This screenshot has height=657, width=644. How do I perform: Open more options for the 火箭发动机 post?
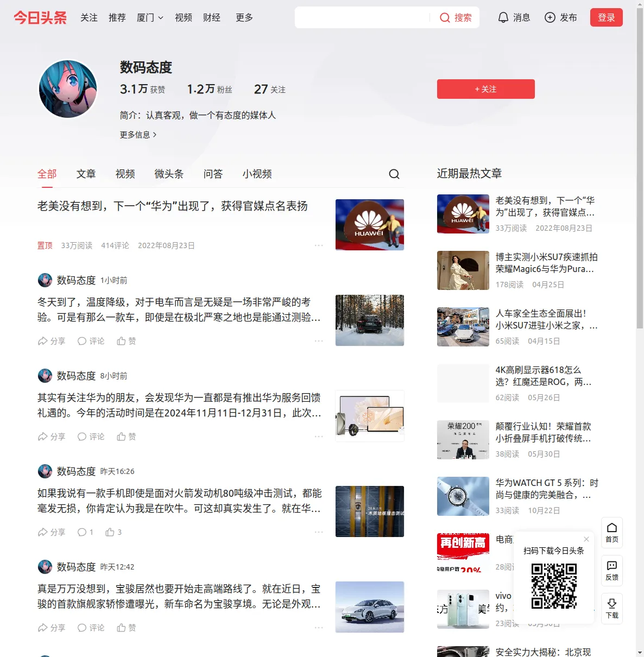(319, 532)
